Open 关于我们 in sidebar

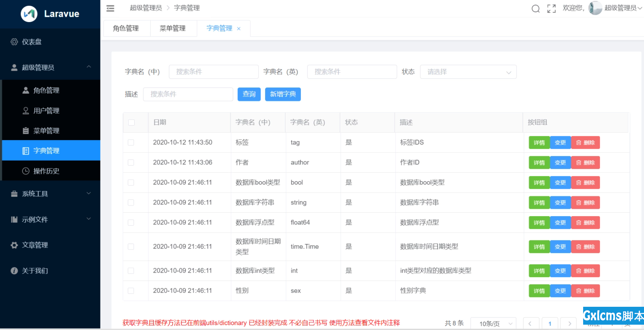50,271
